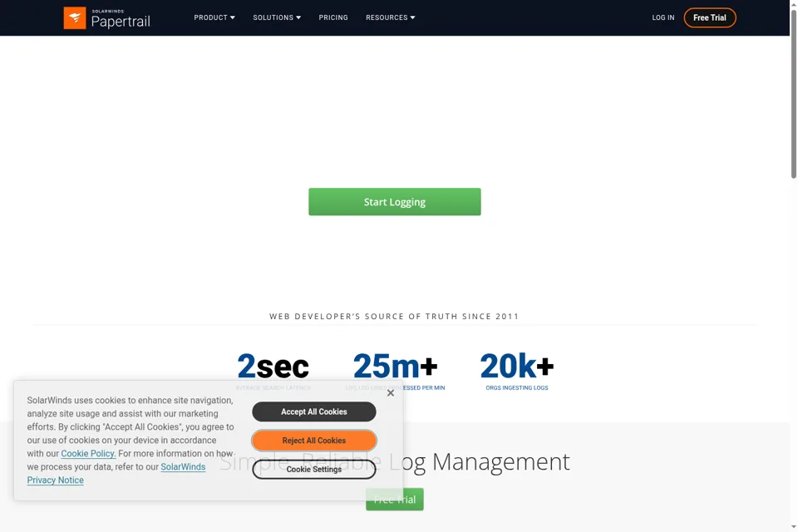Click the Start Logging button

(394, 202)
